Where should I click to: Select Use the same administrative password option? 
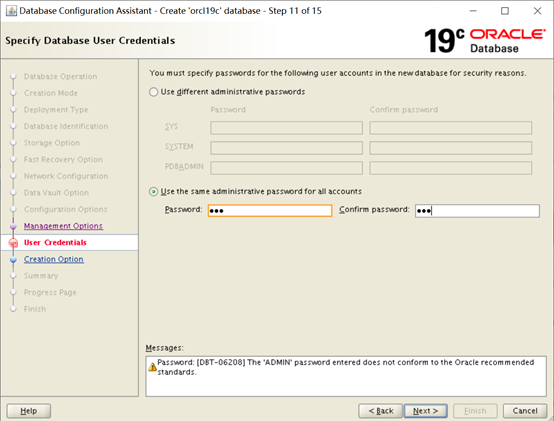click(153, 192)
